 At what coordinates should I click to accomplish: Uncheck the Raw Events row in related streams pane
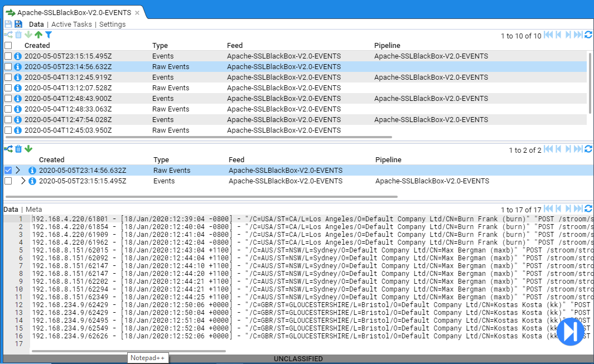tap(8, 171)
